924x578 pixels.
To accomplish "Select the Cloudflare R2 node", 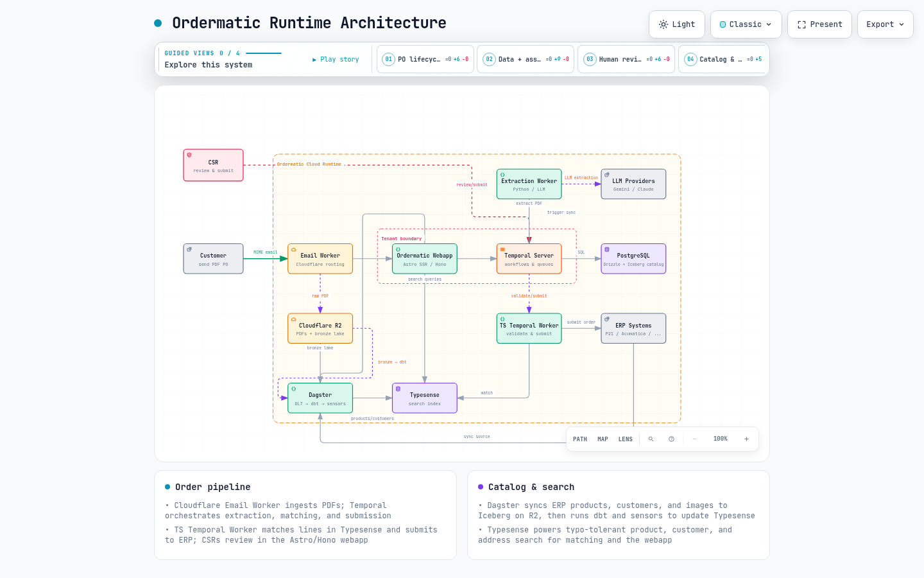I will (320, 329).
